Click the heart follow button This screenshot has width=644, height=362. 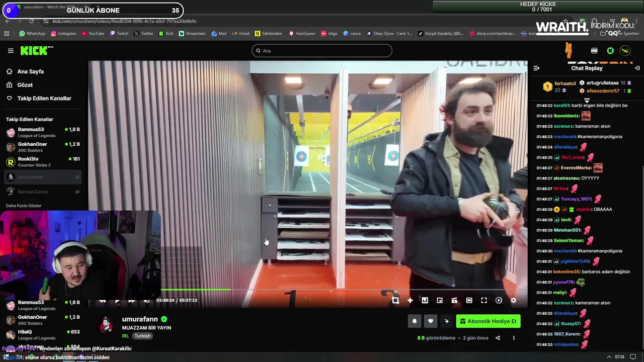pyautogui.click(x=431, y=321)
